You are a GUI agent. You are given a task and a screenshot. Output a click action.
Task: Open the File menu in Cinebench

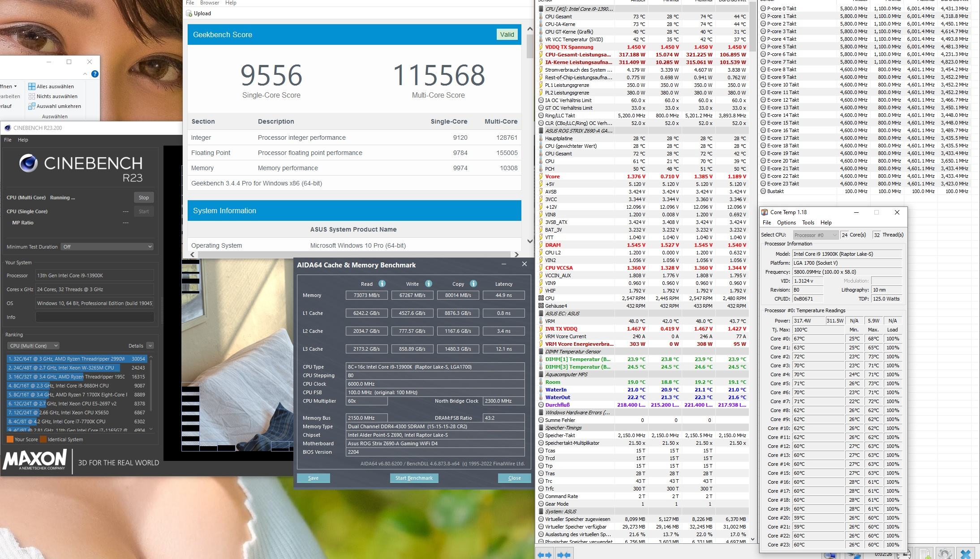click(x=8, y=140)
